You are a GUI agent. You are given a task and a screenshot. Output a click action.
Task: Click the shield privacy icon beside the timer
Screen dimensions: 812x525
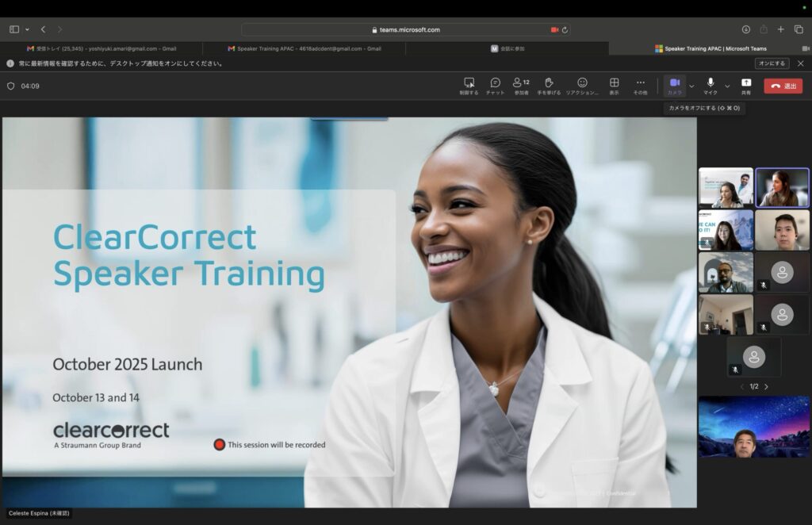10,86
